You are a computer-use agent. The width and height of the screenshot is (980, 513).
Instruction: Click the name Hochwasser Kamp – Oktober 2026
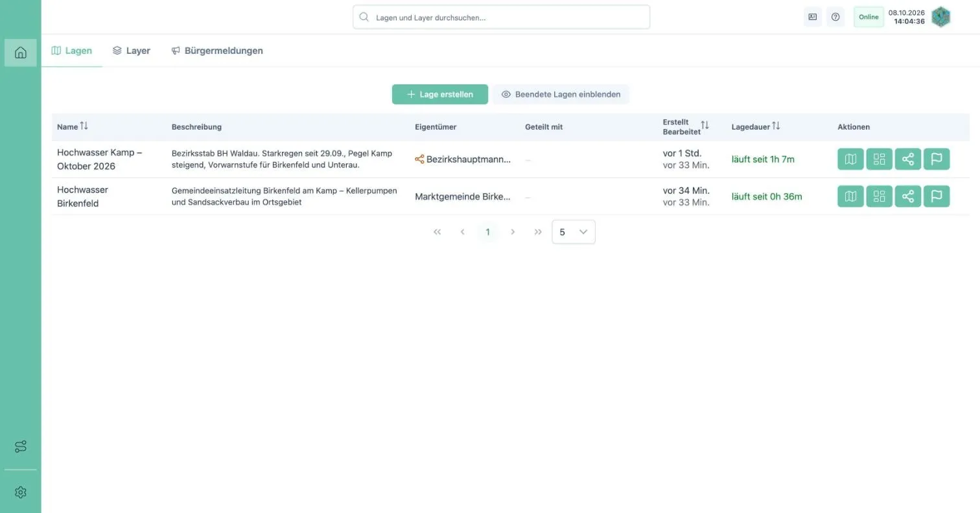coord(99,159)
